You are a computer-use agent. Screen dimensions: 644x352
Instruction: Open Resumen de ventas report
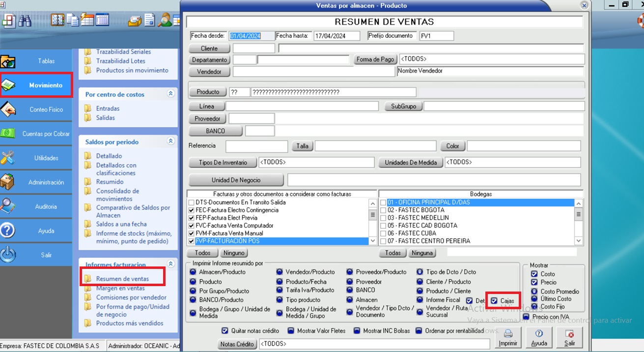pyautogui.click(x=122, y=279)
